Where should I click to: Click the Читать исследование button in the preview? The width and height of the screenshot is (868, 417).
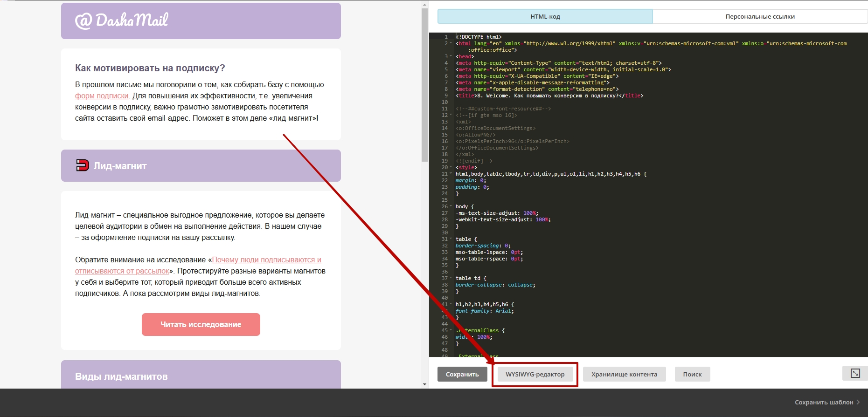click(x=201, y=324)
